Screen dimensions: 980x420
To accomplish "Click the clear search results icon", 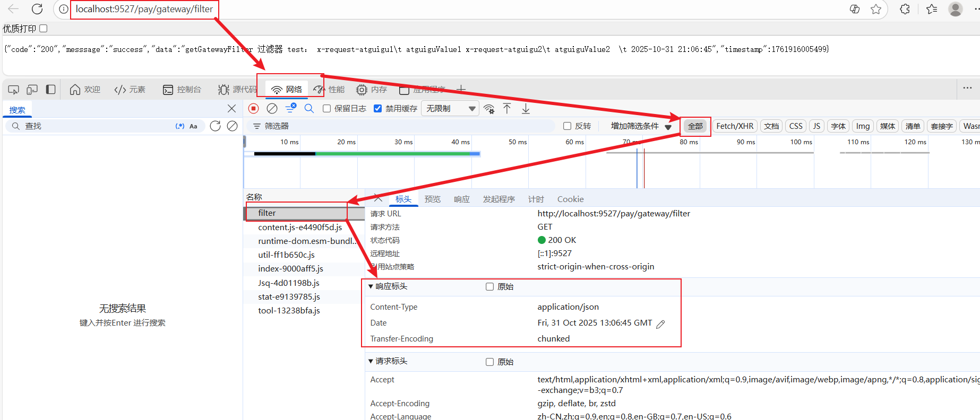I will click(232, 126).
